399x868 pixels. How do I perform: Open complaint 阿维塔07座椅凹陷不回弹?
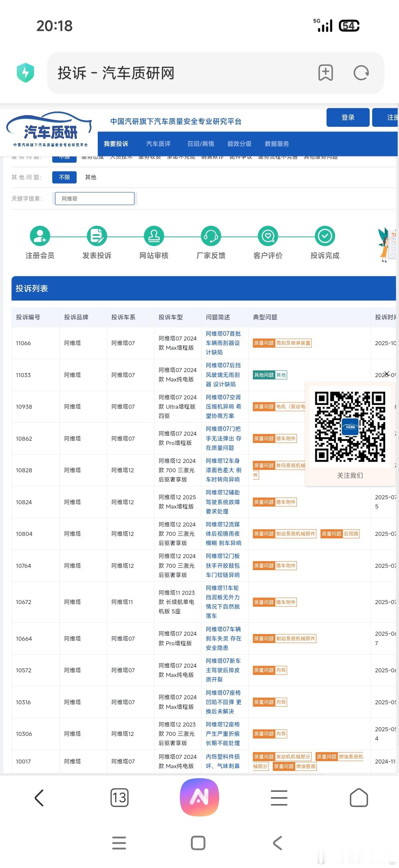point(223,702)
